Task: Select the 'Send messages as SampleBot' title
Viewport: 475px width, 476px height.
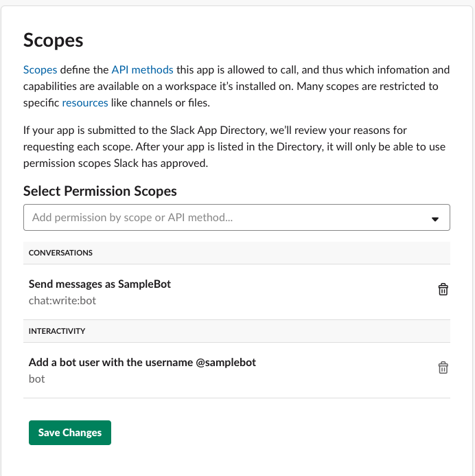Action: [x=100, y=284]
